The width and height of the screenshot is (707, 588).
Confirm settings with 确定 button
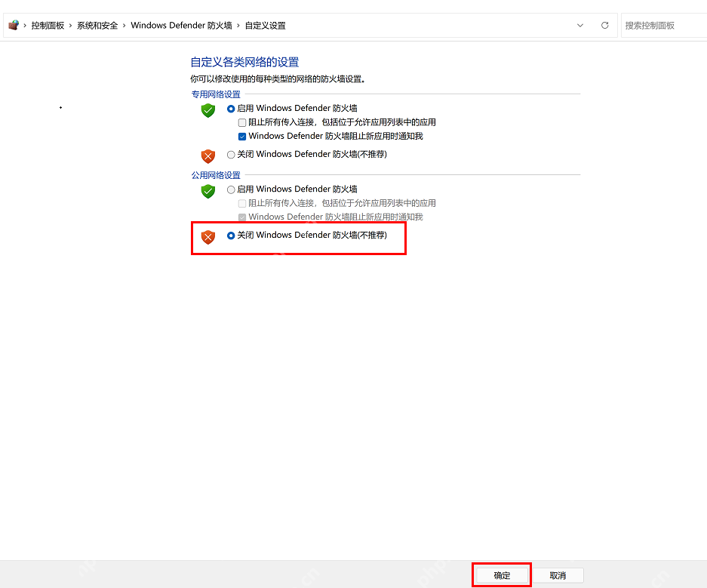click(x=502, y=575)
